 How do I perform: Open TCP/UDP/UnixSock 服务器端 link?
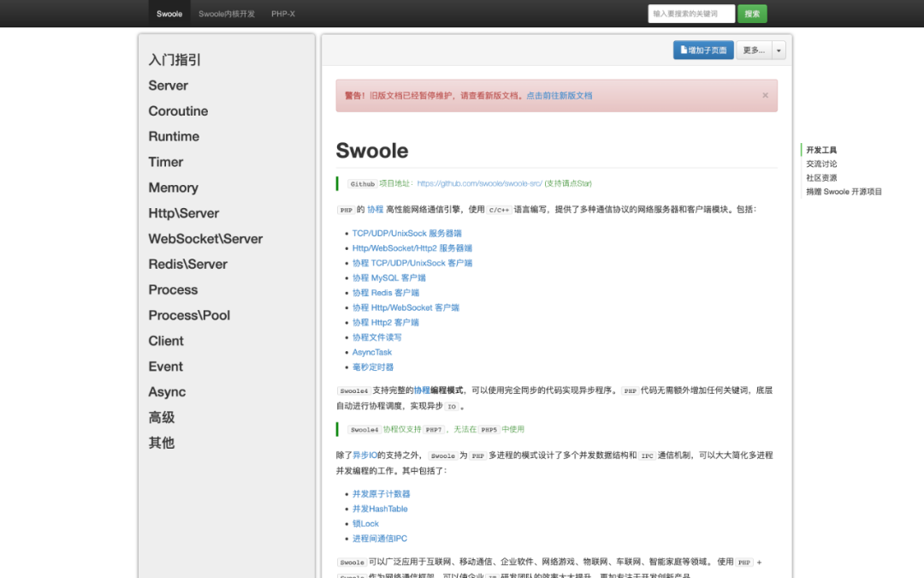(x=407, y=234)
